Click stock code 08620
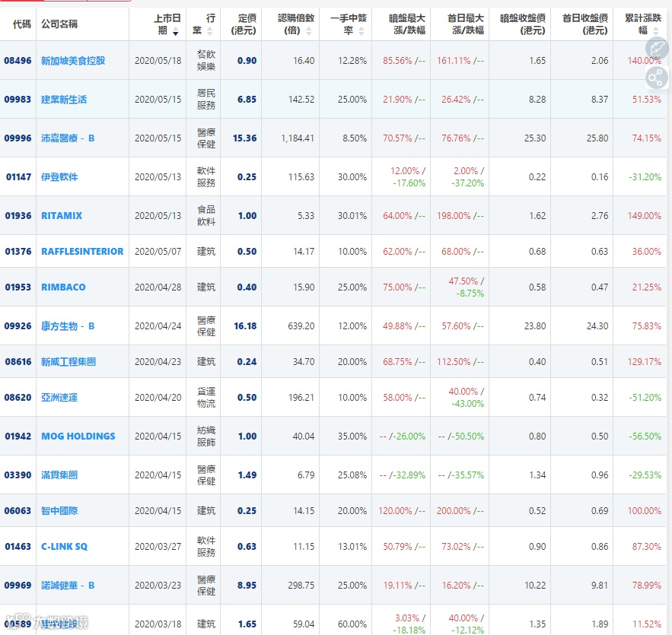This screenshot has width=672, height=635. click(18, 398)
